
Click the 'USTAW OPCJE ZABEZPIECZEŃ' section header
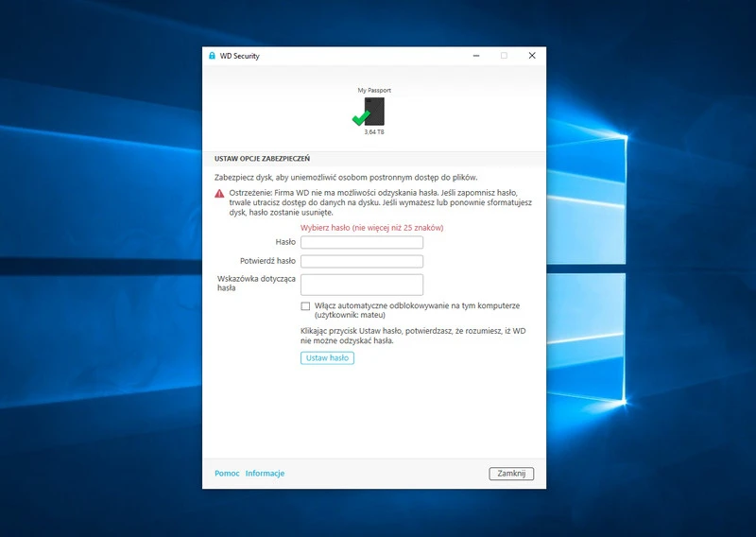coord(262,159)
